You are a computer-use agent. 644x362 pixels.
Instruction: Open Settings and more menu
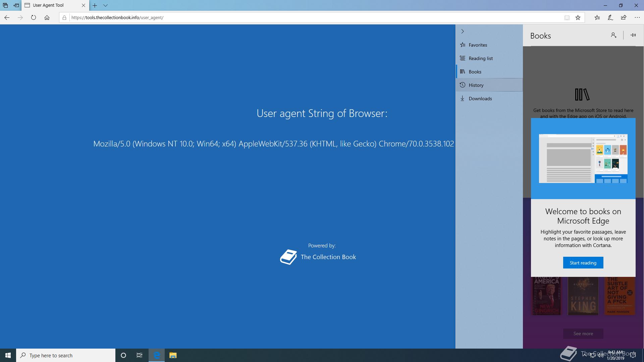637,17
